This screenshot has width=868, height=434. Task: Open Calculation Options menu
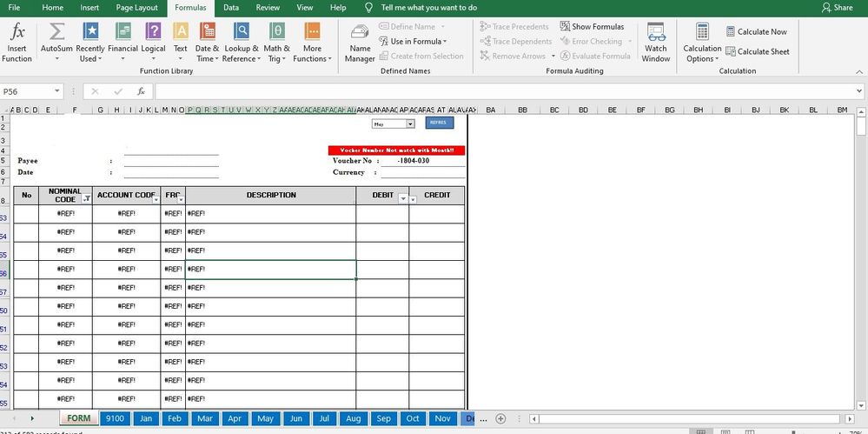[702, 43]
